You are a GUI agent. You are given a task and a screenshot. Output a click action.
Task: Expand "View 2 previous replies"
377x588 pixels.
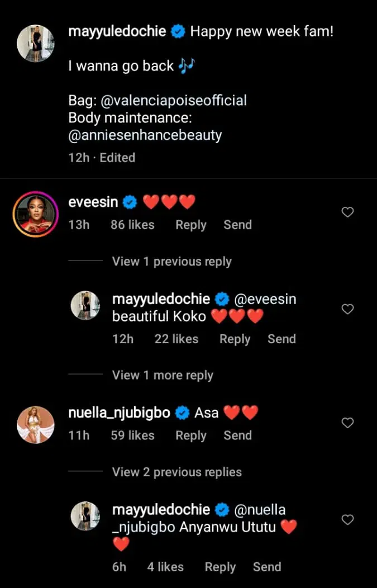click(x=176, y=472)
